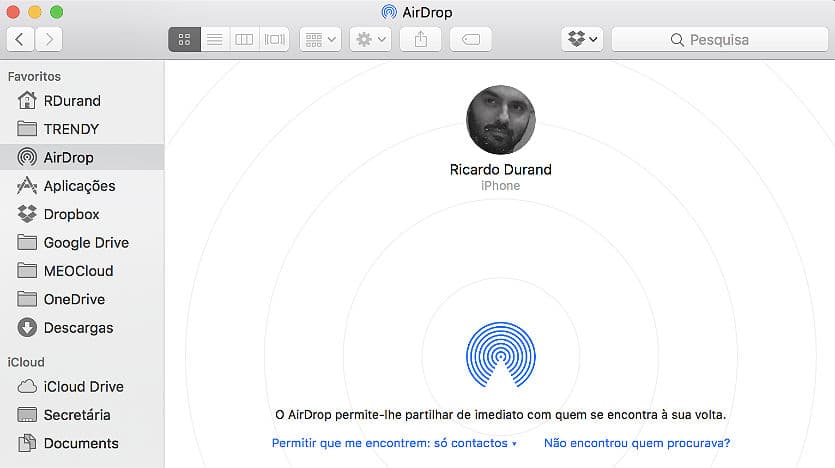Click the iCloud section header

click(26, 362)
